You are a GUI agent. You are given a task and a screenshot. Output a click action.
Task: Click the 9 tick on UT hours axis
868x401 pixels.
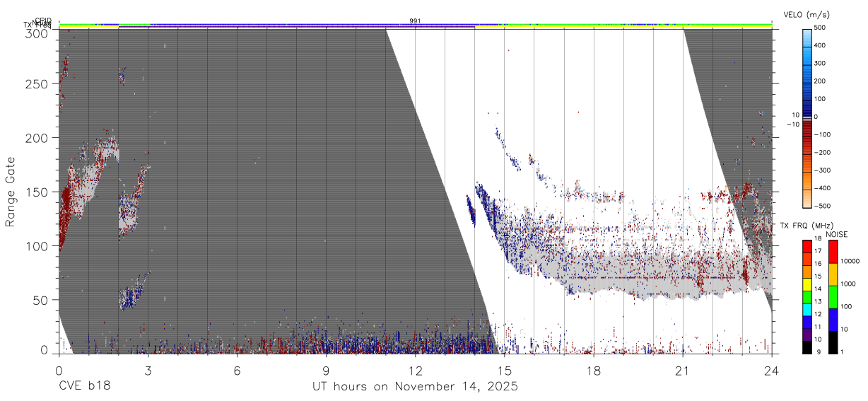327,370
